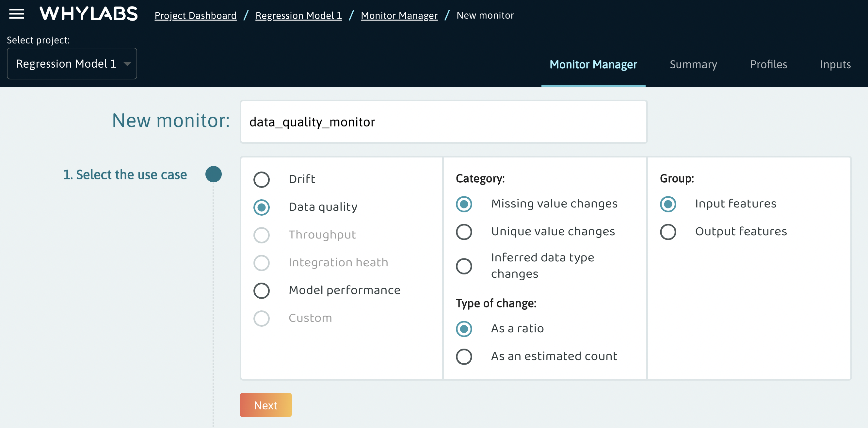
Task: Switch to the Inputs tab
Action: [x=835, y=64]
